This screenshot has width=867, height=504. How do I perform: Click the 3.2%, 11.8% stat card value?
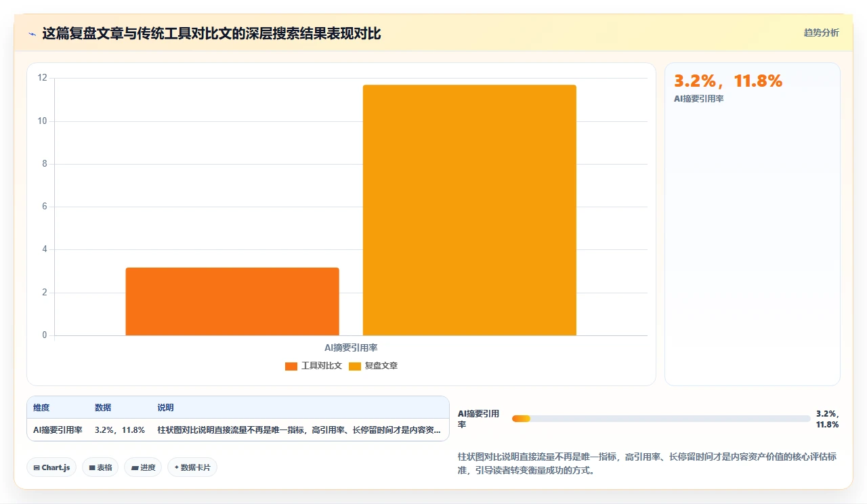coord(728,81)
